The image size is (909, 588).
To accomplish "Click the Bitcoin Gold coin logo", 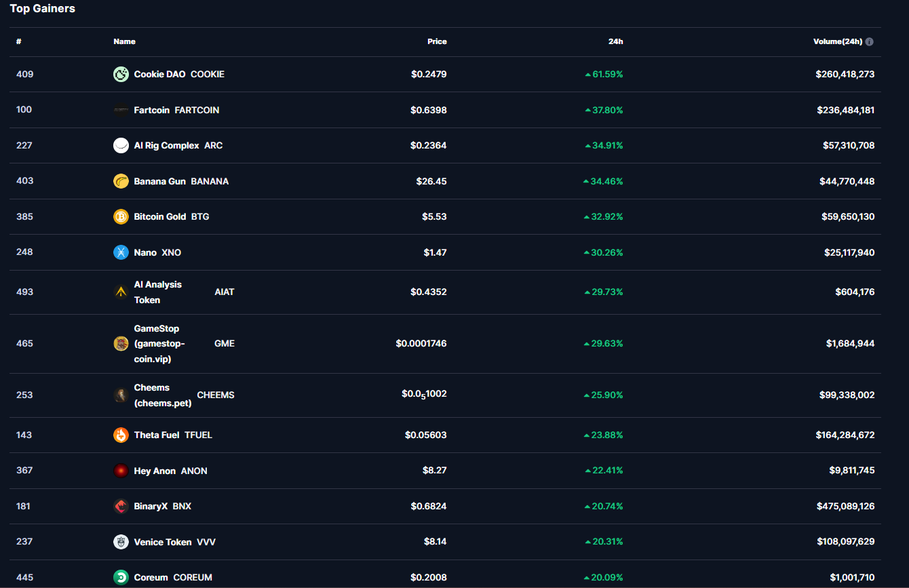I will [121, 217].
